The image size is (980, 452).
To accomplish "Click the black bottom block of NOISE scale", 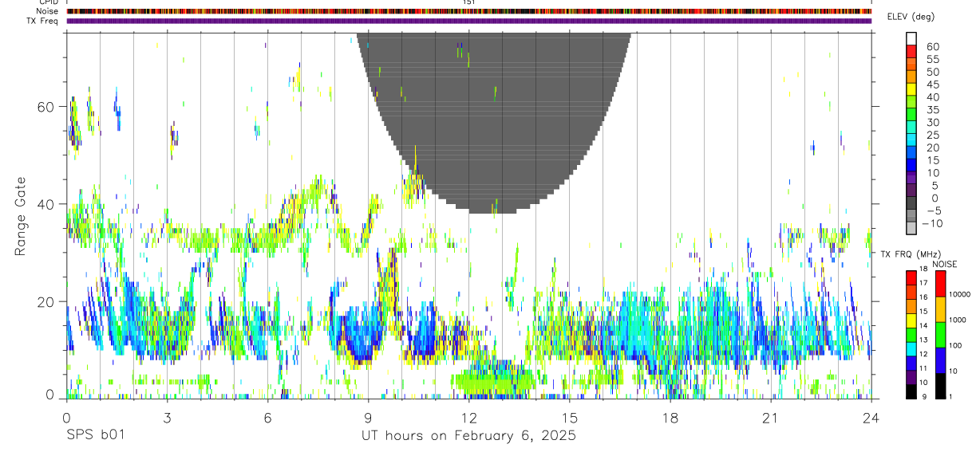I will (940, 386).
